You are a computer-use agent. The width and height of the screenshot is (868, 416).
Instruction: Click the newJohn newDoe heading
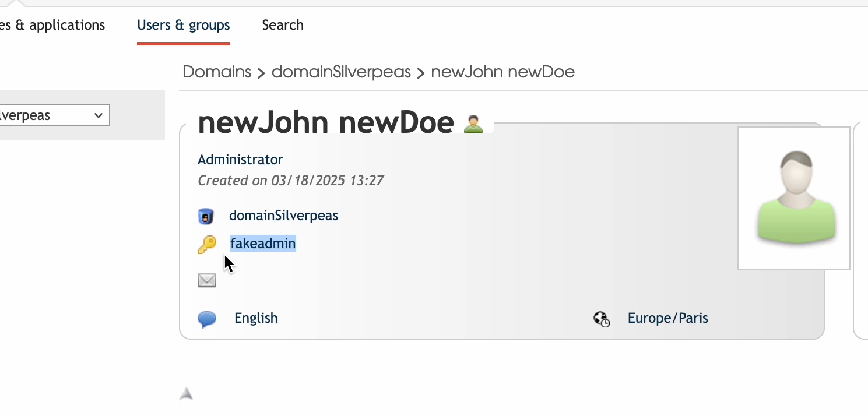pyautogui.click(x=326, y=122)
